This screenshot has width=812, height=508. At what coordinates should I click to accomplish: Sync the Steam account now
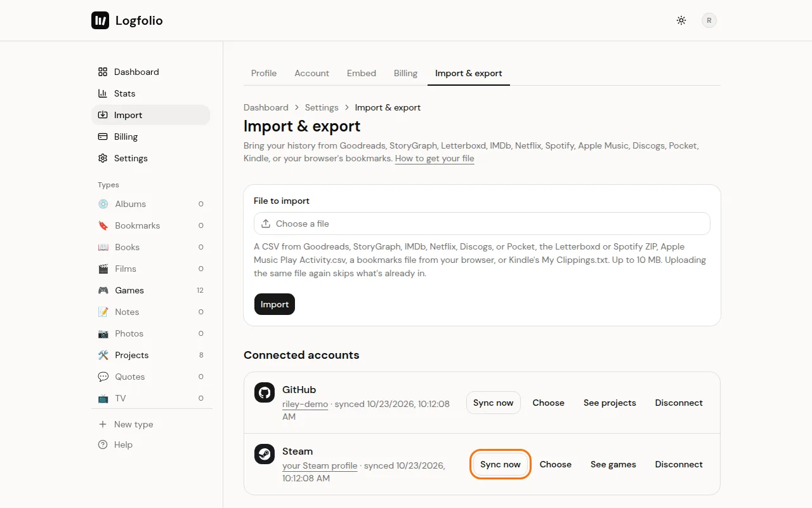(x=501, y=464)
